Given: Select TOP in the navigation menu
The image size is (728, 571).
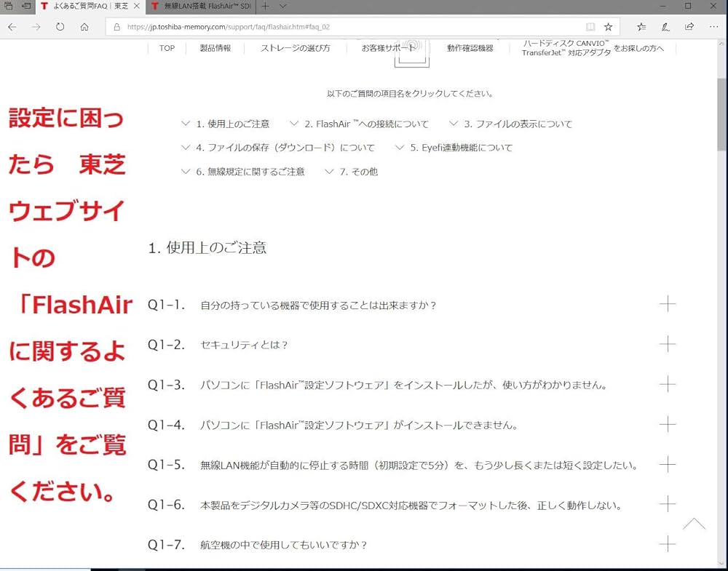Looking at the screenshot, I should [x=166, y=48].
